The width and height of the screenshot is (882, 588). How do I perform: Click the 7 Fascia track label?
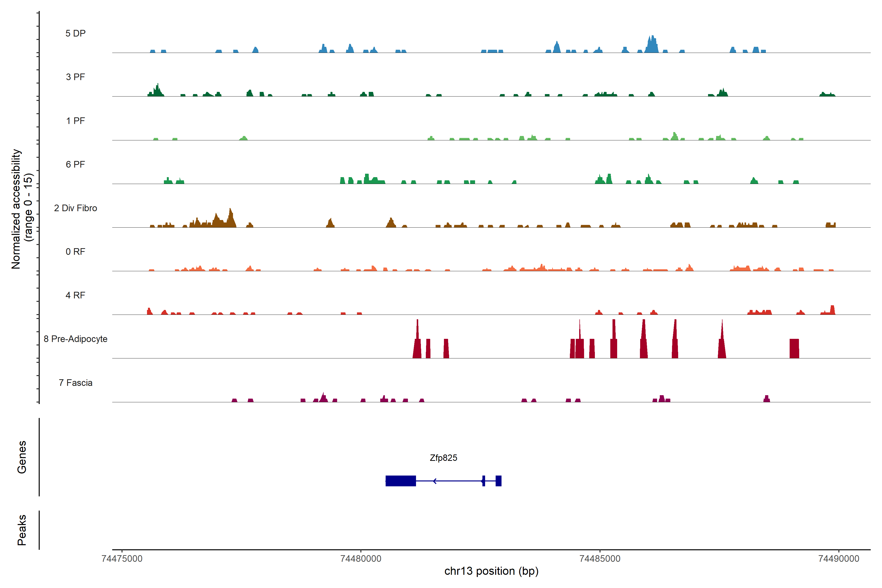[x=75, y=382]
